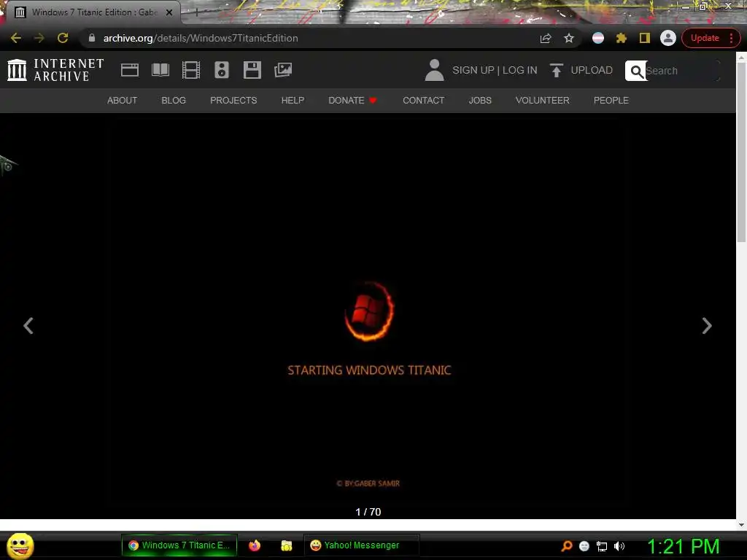
Task: Open the smiley face Start button
Action: (20, 545)
